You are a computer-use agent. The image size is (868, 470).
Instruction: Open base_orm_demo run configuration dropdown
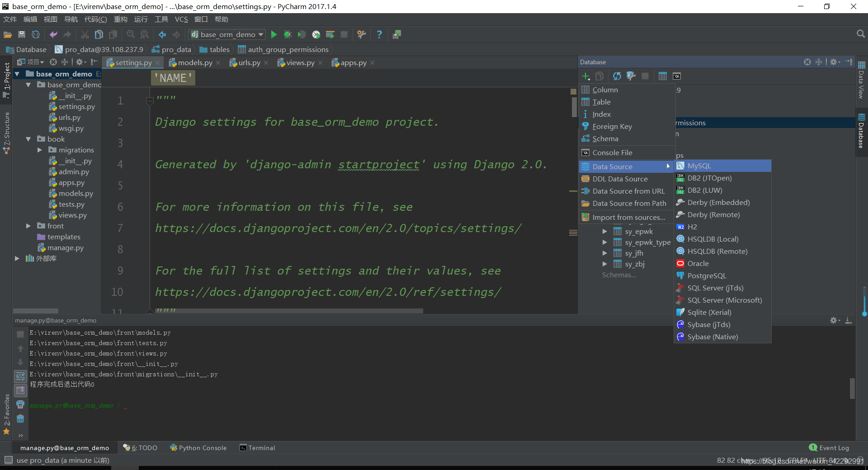228,34
